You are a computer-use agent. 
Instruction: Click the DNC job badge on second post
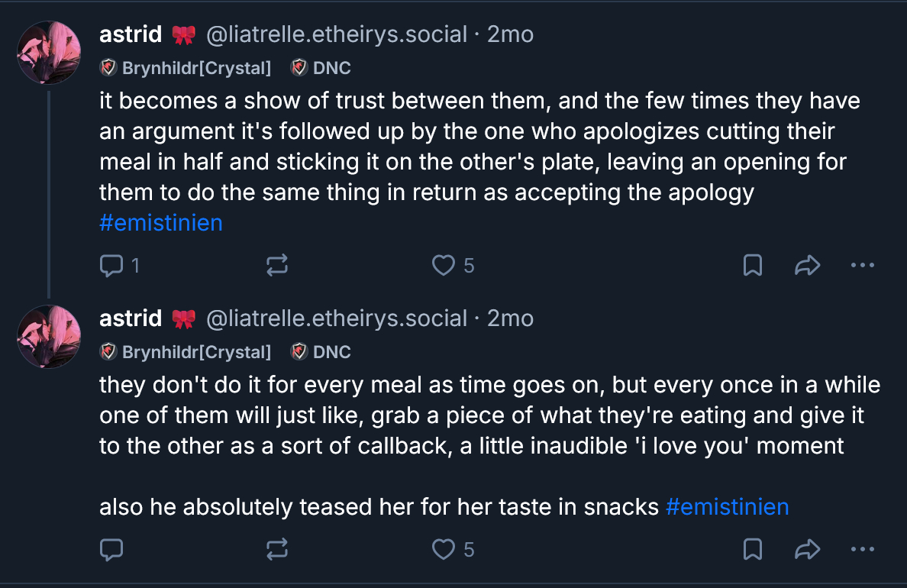tap(321, 352)
